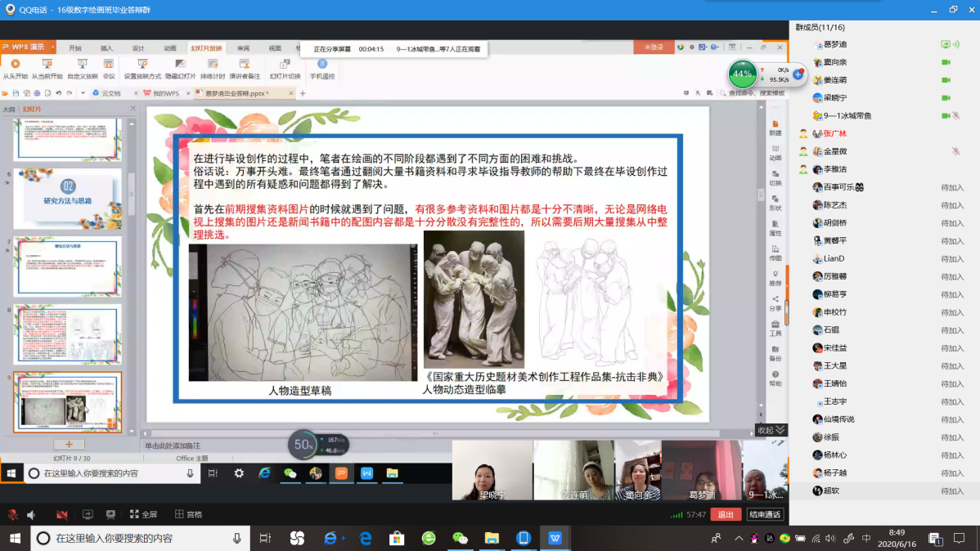Click the 手机遥控 phone remote icon

pyautogui.click(x=321, y=64)
